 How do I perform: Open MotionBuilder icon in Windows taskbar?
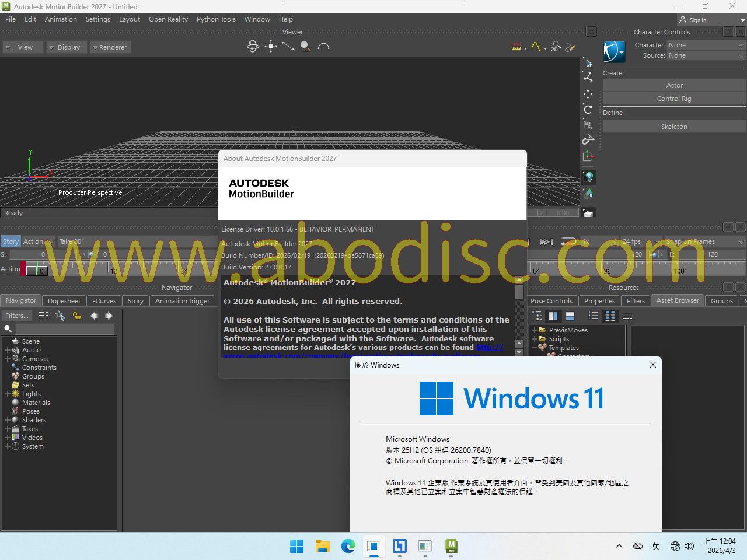451,546
